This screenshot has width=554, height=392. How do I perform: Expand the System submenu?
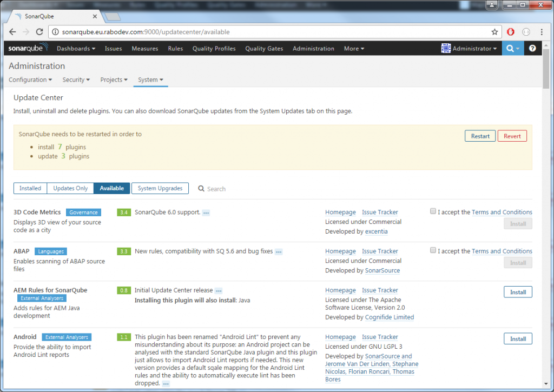click(150, 80)
